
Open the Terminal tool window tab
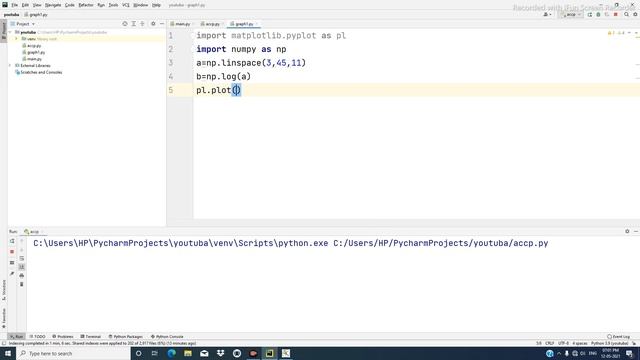91,337
